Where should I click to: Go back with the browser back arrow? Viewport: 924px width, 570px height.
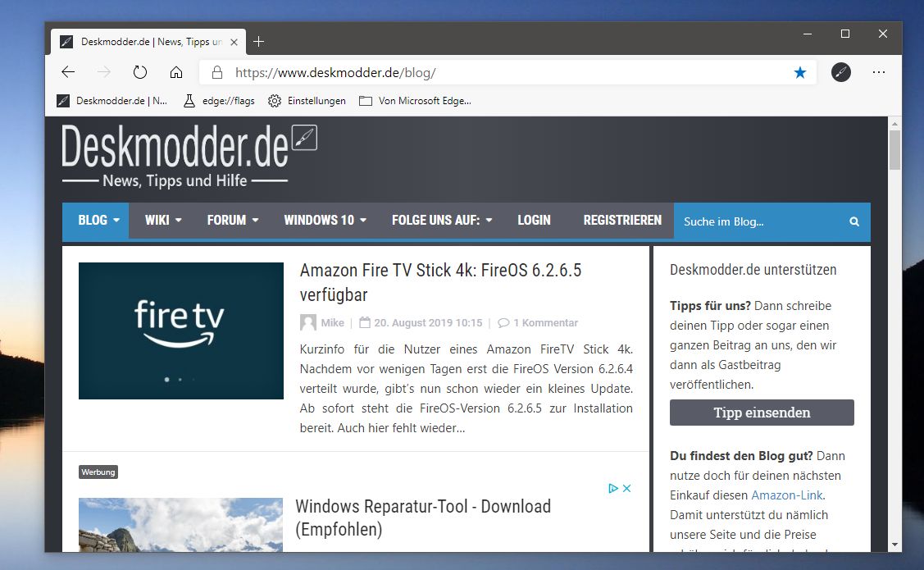click(68, 72)
